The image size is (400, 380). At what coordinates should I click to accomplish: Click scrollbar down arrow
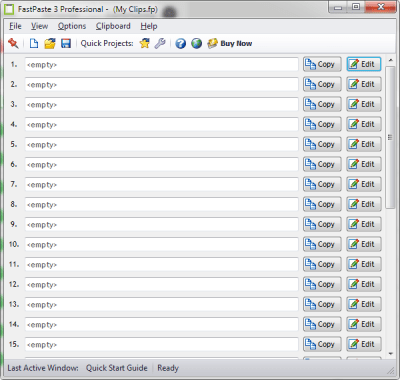(x=390, y=354)
